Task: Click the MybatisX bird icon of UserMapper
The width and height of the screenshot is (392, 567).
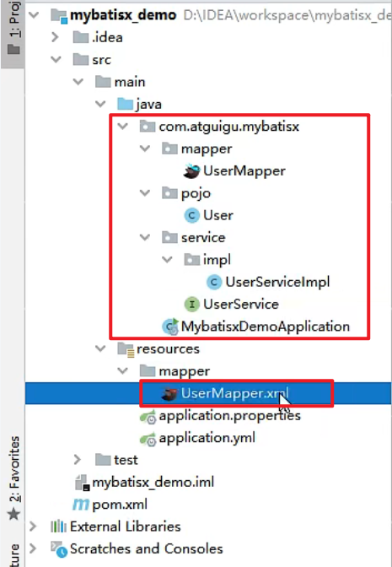Action: coord(191,171)
